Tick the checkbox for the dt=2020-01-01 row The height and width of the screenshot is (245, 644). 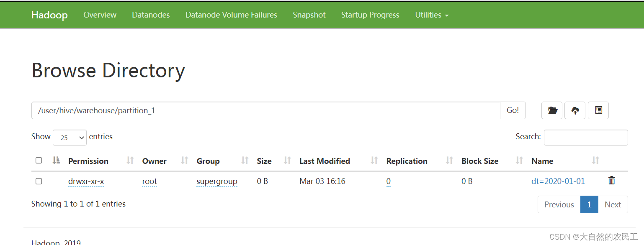click(x=39, y=181)
